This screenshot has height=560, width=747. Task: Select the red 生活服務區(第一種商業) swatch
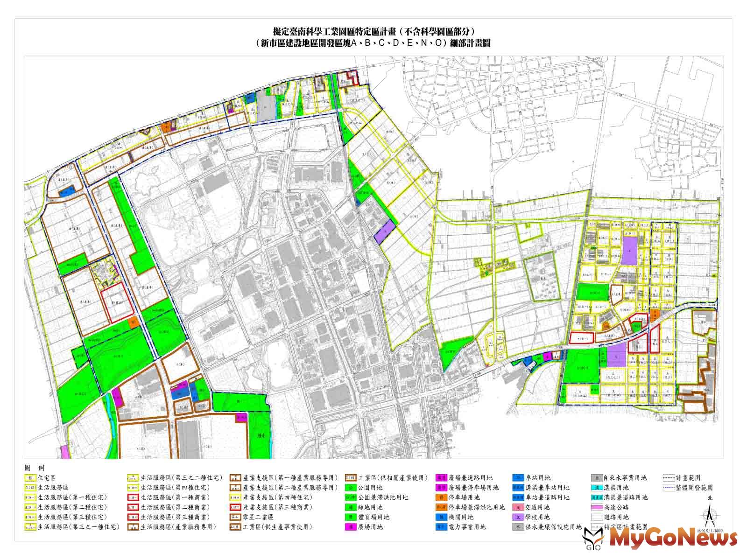pyautogui.click(x=133, y=497)
